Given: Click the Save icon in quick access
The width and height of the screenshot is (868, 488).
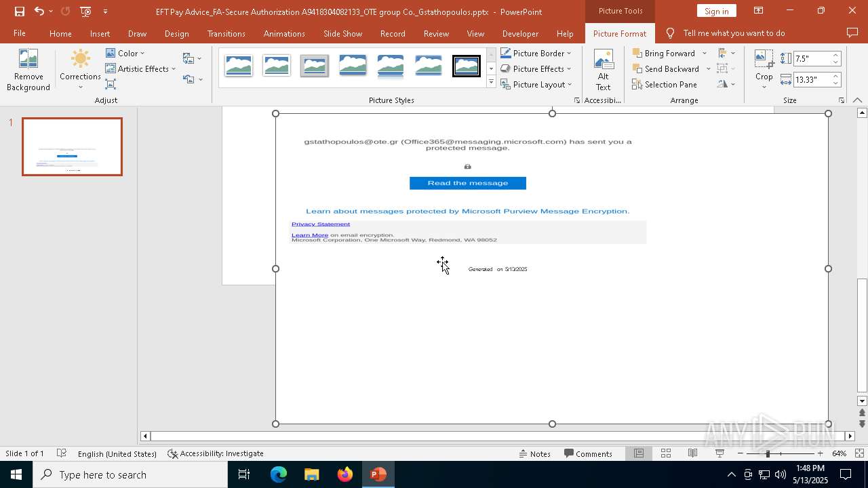Looking at the screenshot, I should (x=19, y=12).
